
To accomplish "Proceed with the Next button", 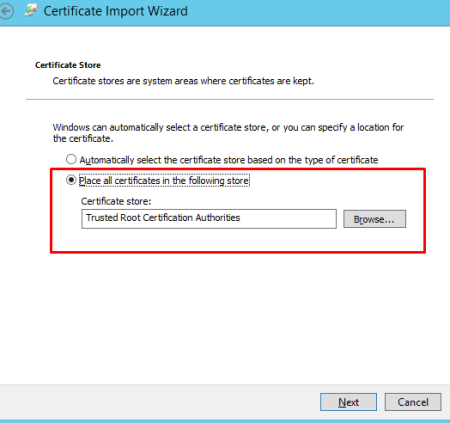I will (x=348, y=402).
